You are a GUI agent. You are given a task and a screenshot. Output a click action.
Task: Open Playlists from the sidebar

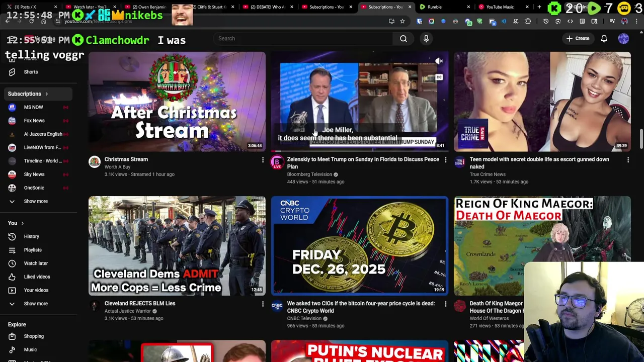33,250
